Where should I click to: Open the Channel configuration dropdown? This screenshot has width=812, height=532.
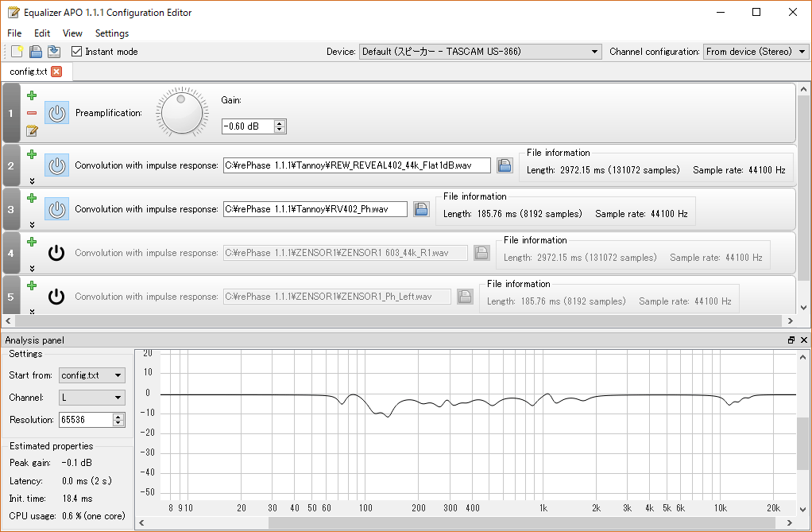(756, 52)
